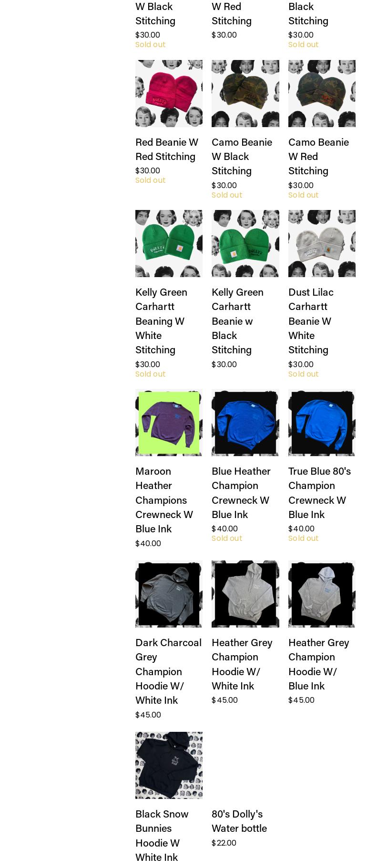Viewport: 367px width, 868px height.
Task: Open the Black Snow Bunnies hoodie image
Action: [x=169, y=765]
